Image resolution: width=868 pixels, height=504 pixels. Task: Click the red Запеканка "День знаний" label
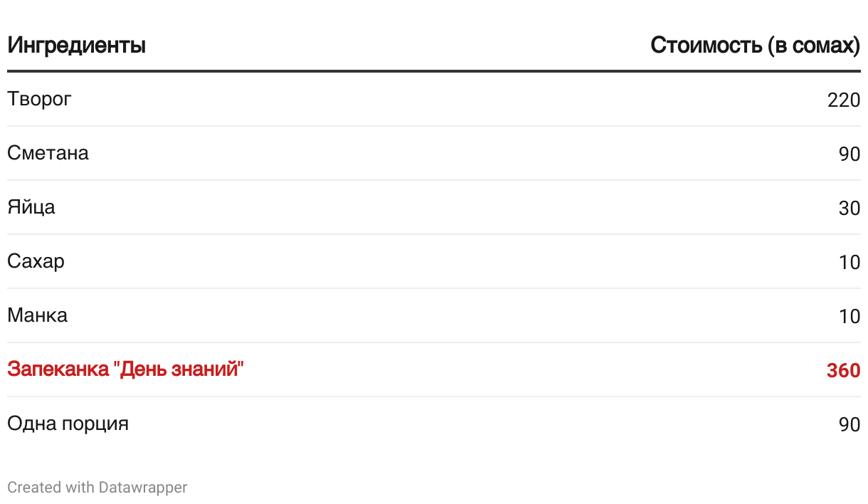tap(126, 369)
